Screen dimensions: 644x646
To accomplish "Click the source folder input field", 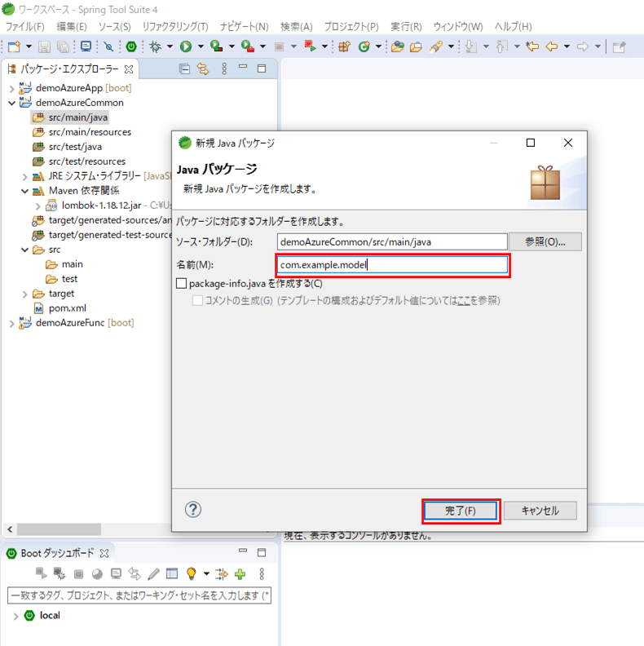I will click(x=392, y=241).
